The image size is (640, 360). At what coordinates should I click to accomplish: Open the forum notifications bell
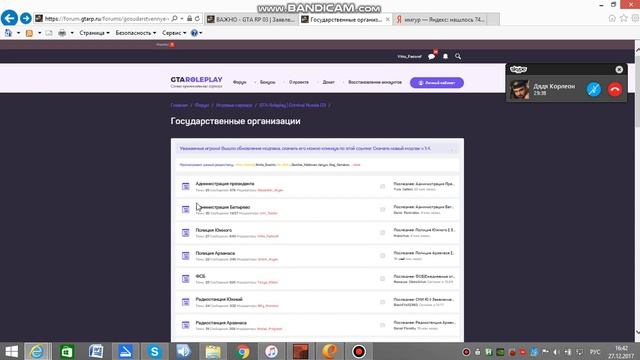(445, 56)
